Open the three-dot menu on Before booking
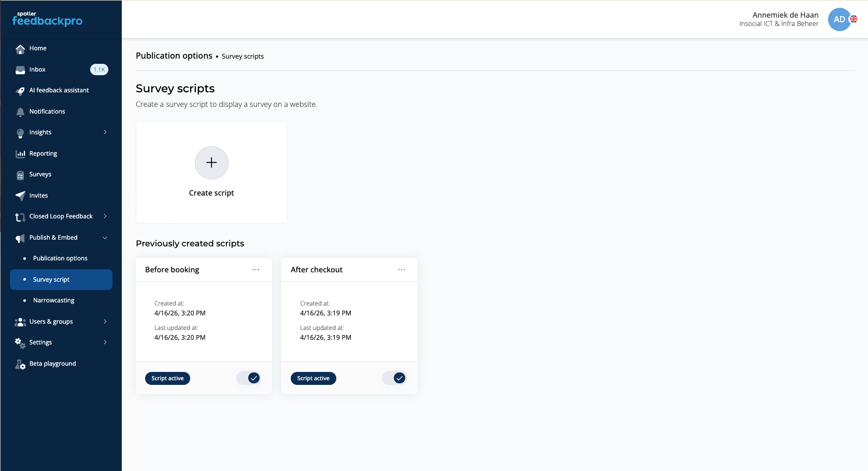Screen dimensions: 868x471 coord(255,270)
